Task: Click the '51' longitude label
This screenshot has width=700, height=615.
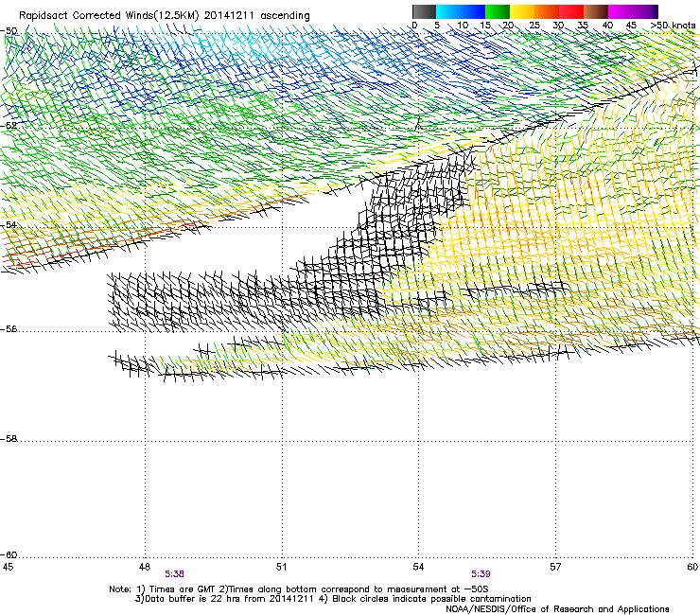Action: point(281,567)
